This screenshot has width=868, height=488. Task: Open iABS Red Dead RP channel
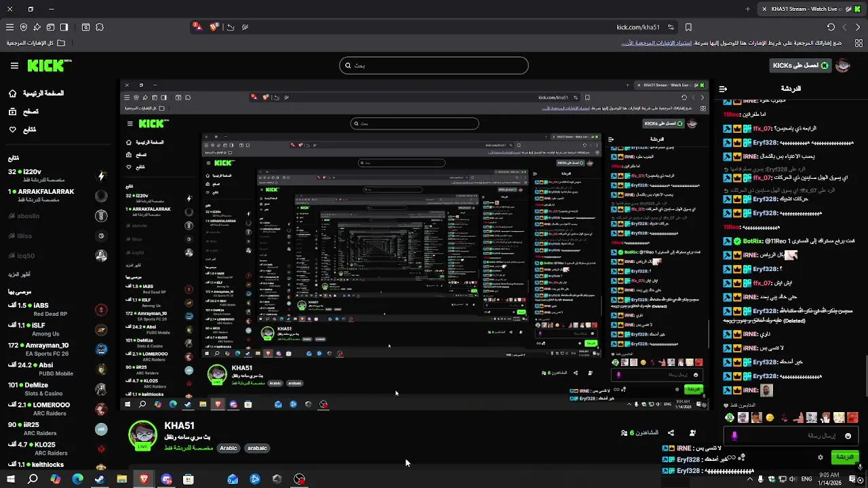pyautogui.click(x=58, y=310)
